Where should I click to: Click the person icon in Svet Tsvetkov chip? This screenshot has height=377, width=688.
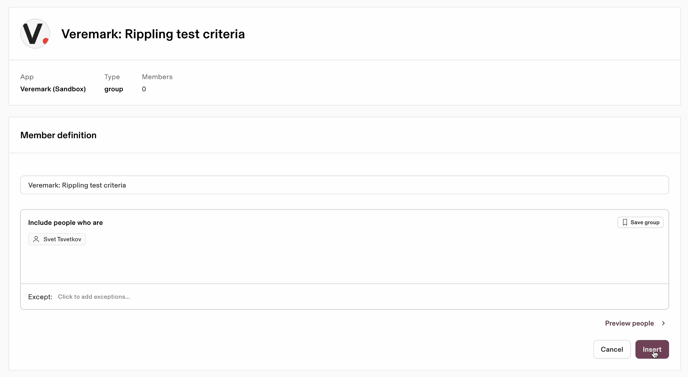[36, 239]
